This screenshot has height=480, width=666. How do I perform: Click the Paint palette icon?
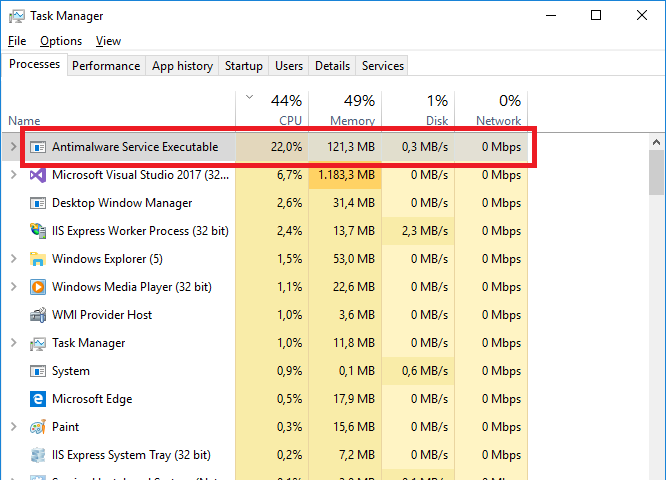(38, 427)
